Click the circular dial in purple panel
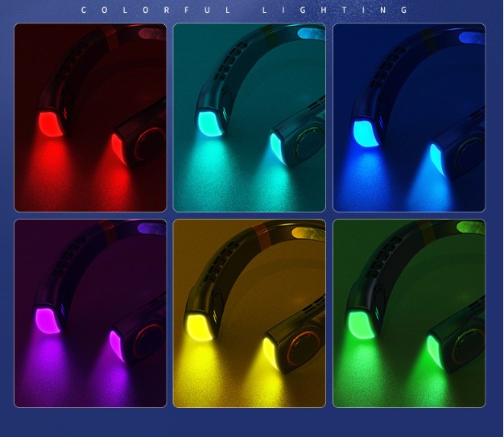Screen dimensions: 504x437 (x=150, y=342)
